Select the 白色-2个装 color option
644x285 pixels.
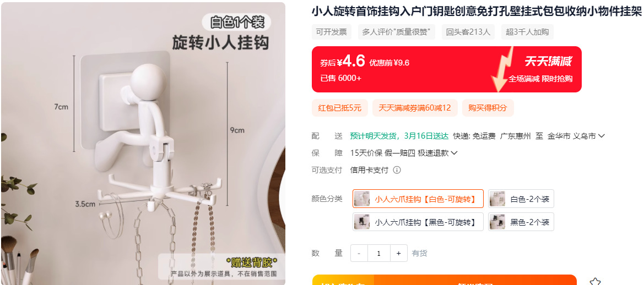pyautogui.click(x=521, y=199)
